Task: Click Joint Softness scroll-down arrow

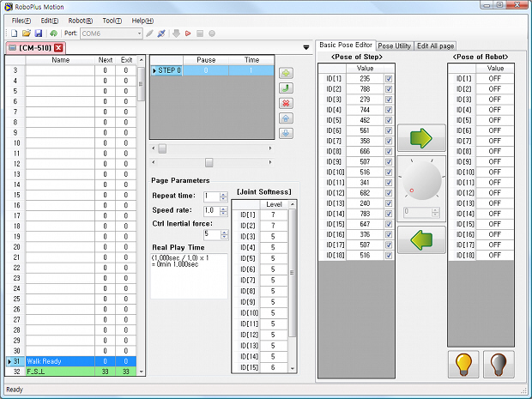Action: pos(293,369)
